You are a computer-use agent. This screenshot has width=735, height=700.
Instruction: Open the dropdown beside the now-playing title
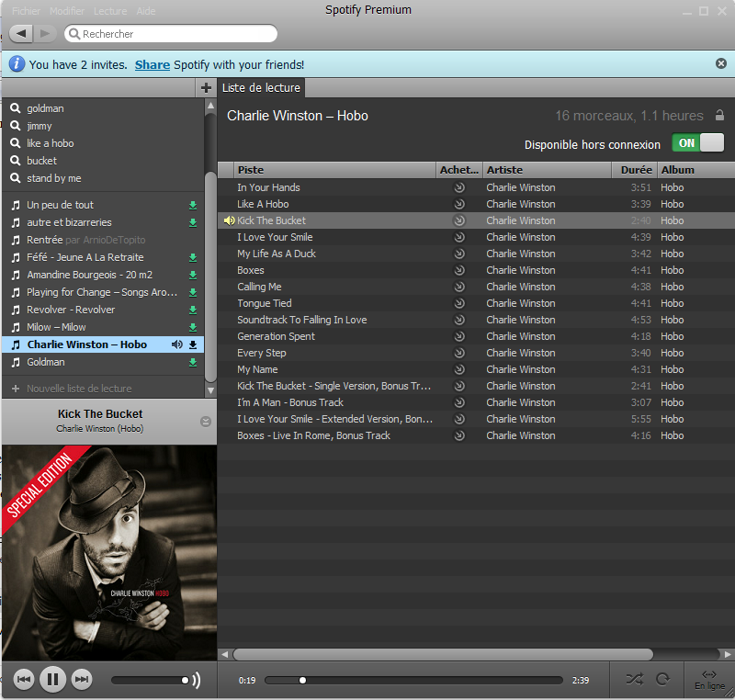coord(205,422)
